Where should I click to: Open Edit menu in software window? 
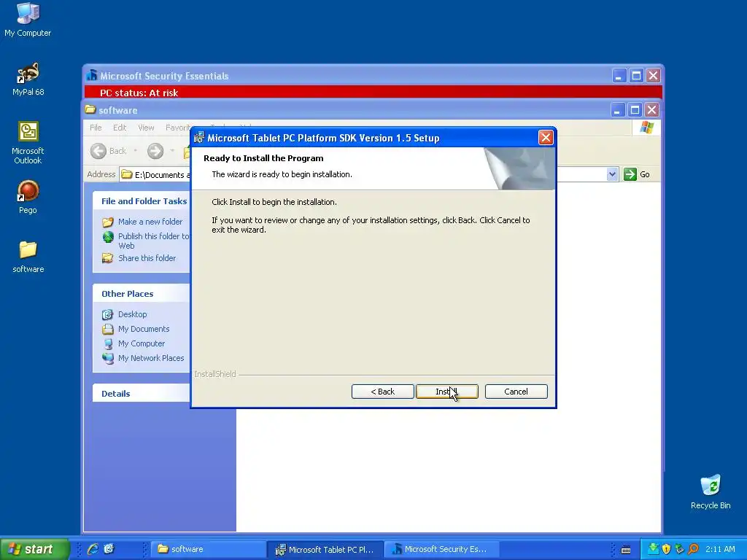[x=120, y=128]
